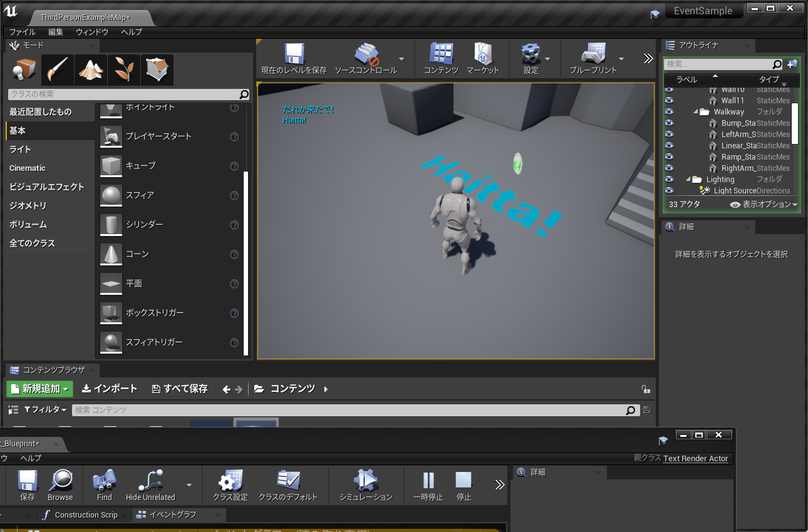The height and width of the screenshot is (532, 808).
Task: Expand Blueprint toolbar overflow chevrons
Action: pos(499,485)
